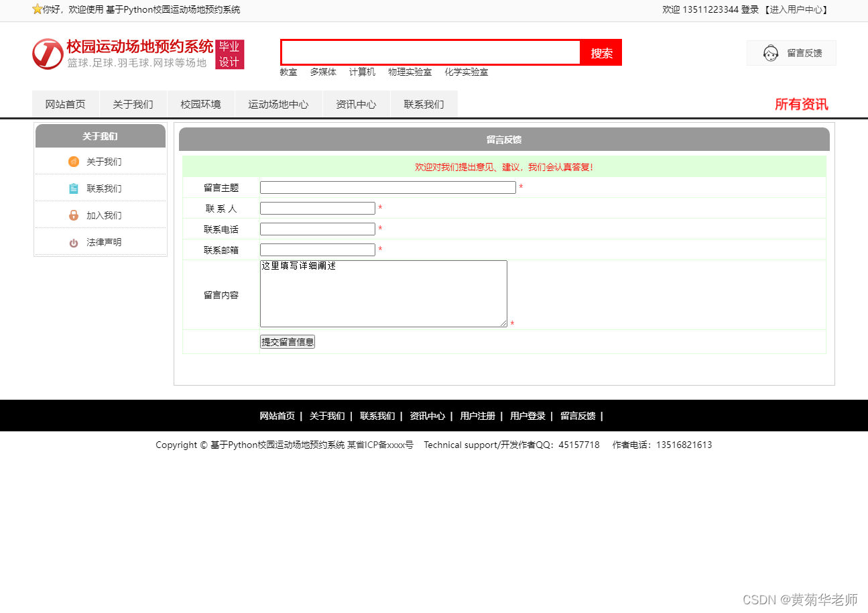Viewport: 868px width, 613px height.
Task: Click the account number 13511223344 in top bar
Action: tap(710, 9)
